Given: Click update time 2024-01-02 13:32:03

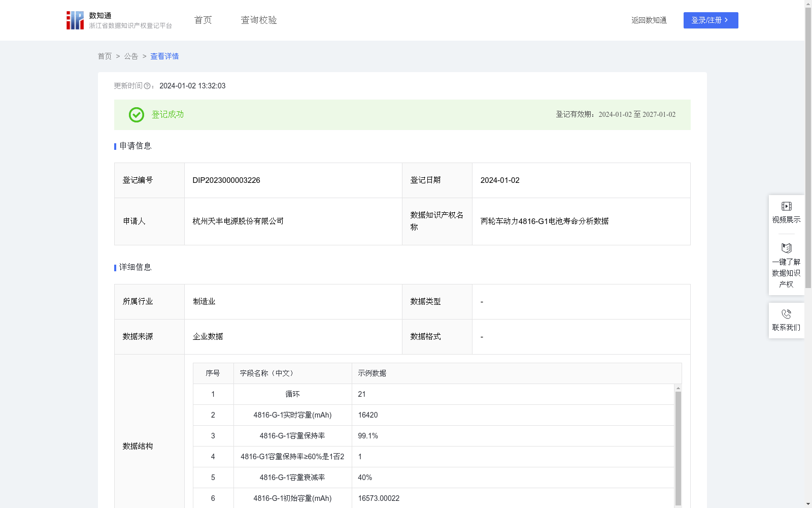Looking at the screenshot, I should click(192, 86).
